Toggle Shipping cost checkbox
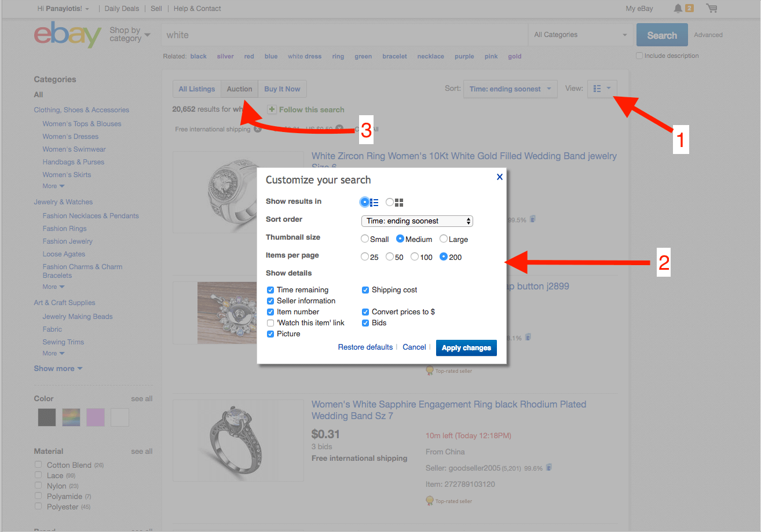 coord(365,290)
